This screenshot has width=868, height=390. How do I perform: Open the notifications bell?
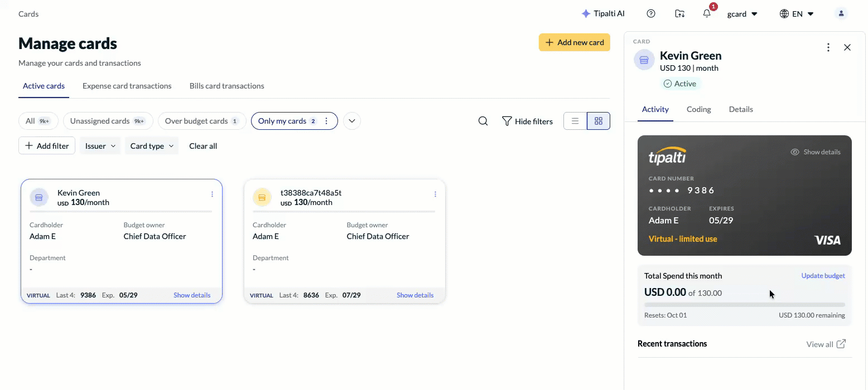click(x=707, y=14)
